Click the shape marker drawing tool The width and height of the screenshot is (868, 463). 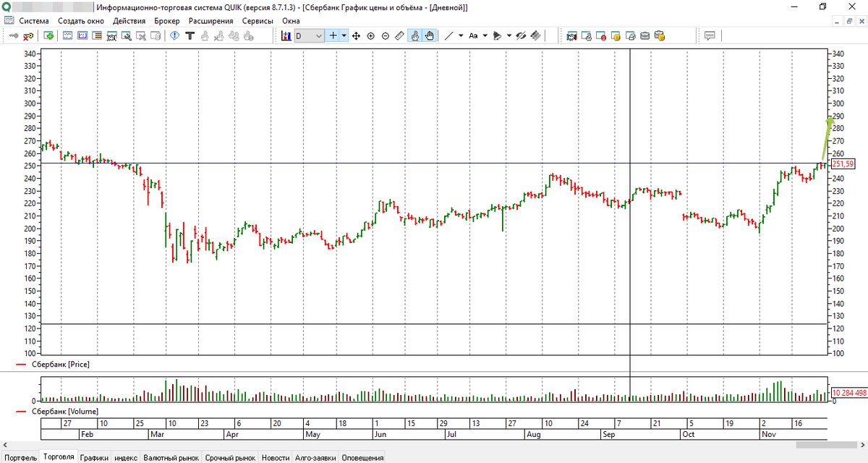click(x=497, y=35)
